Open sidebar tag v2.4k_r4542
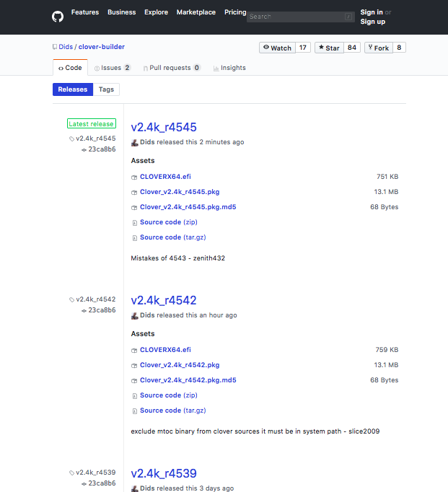Screen dimensions: 448x492 pos(96,299)
